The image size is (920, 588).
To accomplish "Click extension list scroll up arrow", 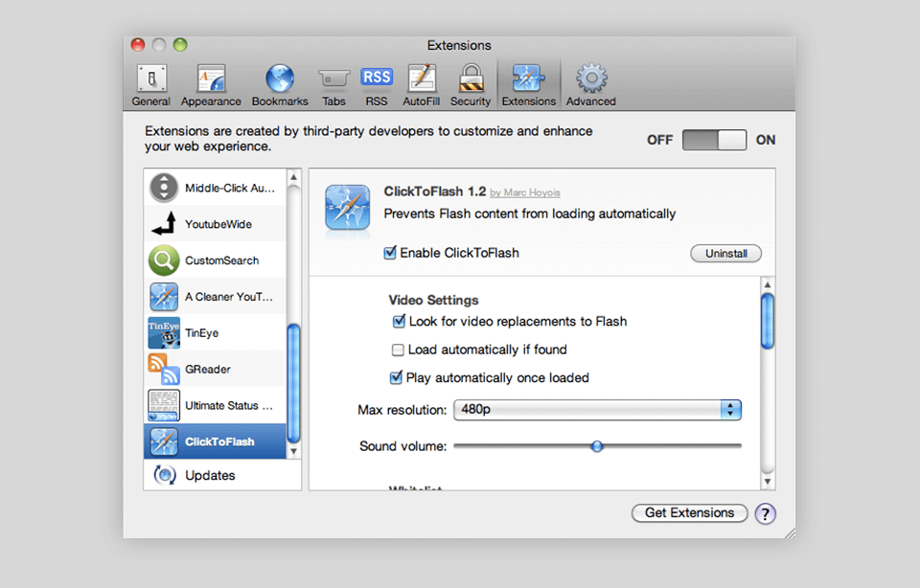I will pyautogui.click(x=293, y=177).
